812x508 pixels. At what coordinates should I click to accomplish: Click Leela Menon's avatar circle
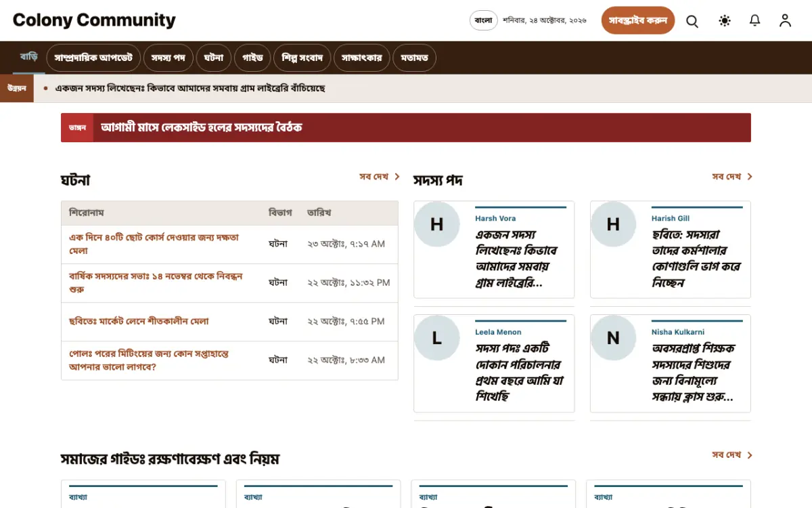437,337
